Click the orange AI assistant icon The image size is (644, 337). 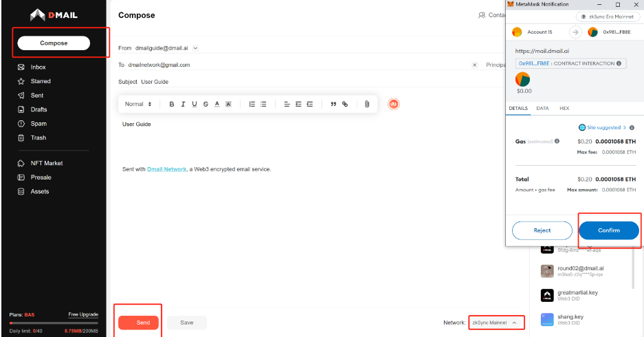(393, 105)
